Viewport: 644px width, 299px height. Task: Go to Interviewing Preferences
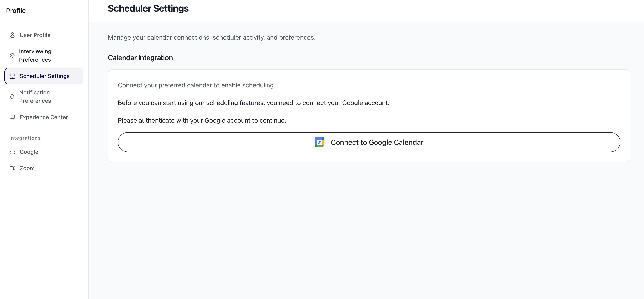[44, 55]
